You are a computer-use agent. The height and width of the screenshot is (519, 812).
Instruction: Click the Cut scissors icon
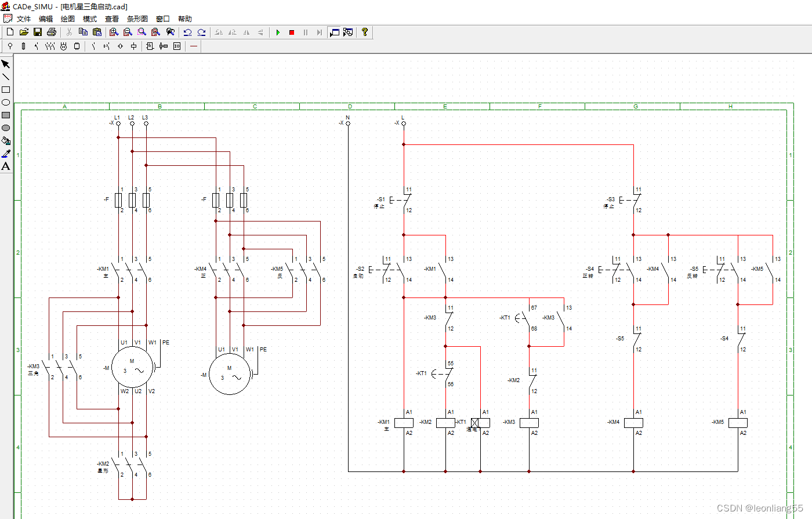coord(69,32)
